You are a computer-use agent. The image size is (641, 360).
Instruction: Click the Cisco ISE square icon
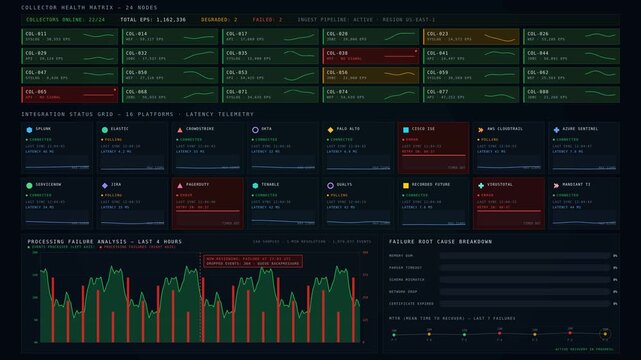click(x=406, y=130)
